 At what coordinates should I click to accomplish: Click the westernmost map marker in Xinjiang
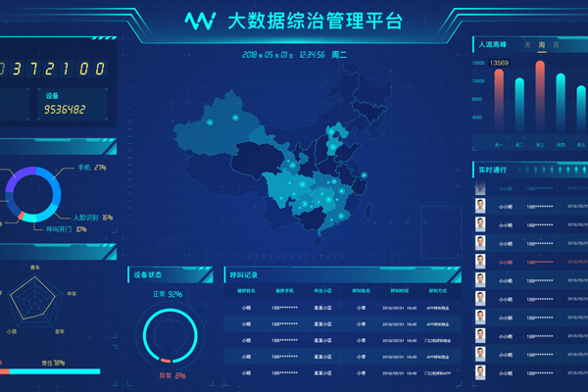210,122
